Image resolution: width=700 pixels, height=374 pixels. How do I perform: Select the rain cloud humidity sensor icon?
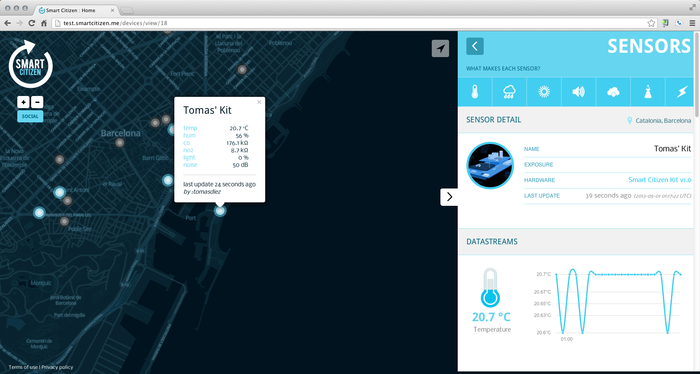pyautogui.click(x=509, y=92)
